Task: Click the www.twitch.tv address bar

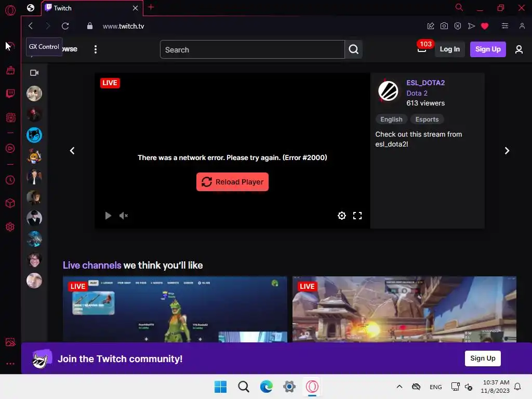Action: tap(124, 26)
